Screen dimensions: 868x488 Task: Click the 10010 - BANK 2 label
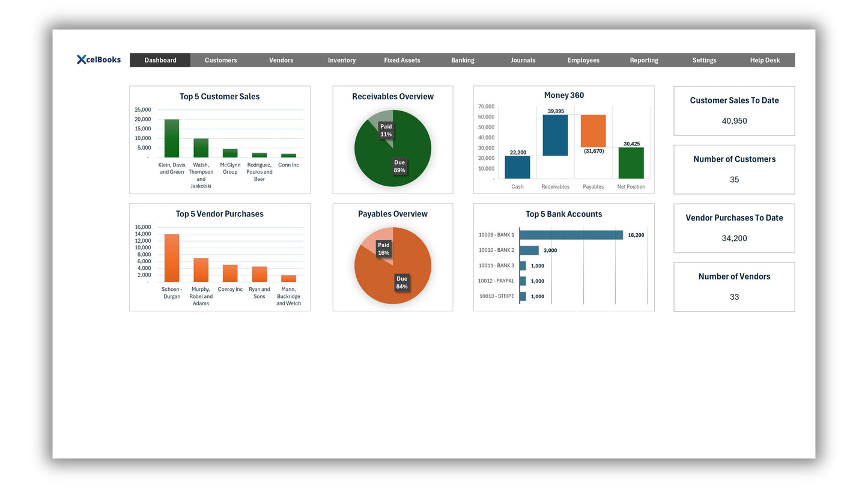pyautogui.click(x=496, y=250)
